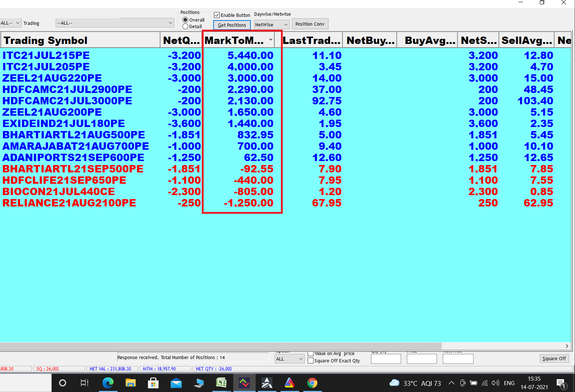Image resolution: width=575 pixels, height=392 pixels.
Task: Open the white triangle logo app on taskbar
Action: coord(267,383)
